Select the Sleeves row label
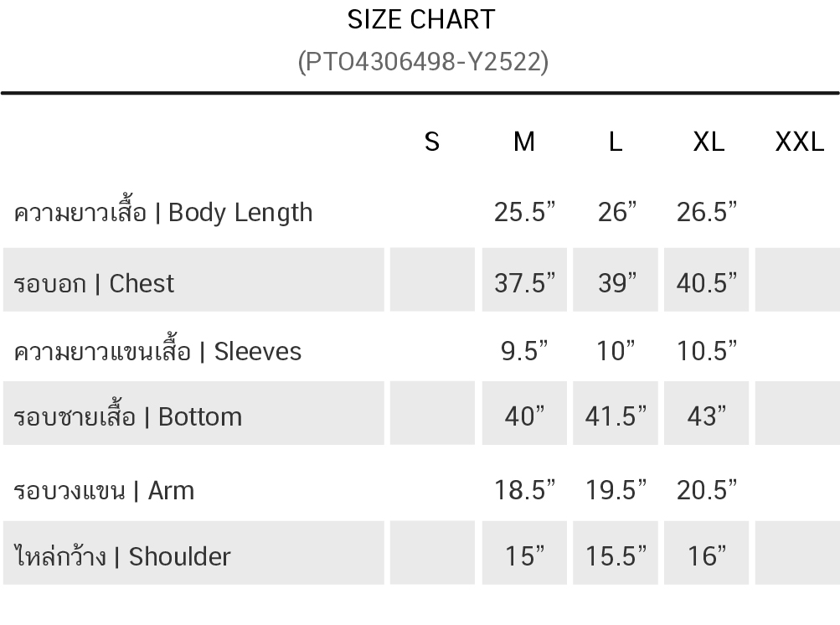Viewport: 840px width, 625px height. [x=157, y=351]
